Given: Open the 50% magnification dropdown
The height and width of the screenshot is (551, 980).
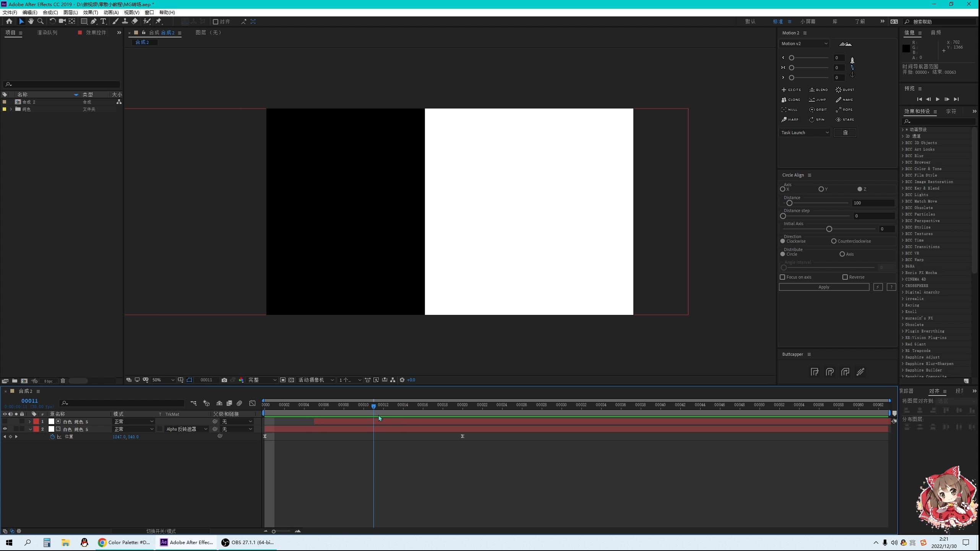Looking at the screenshot, I should coord(163,380).
